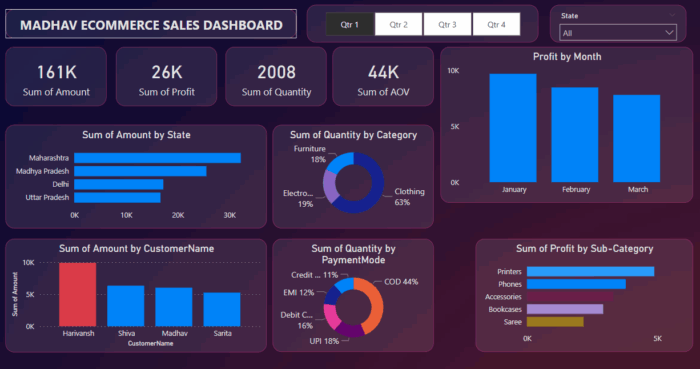Select the Madhav customer bar

click(x=174, y=307)
